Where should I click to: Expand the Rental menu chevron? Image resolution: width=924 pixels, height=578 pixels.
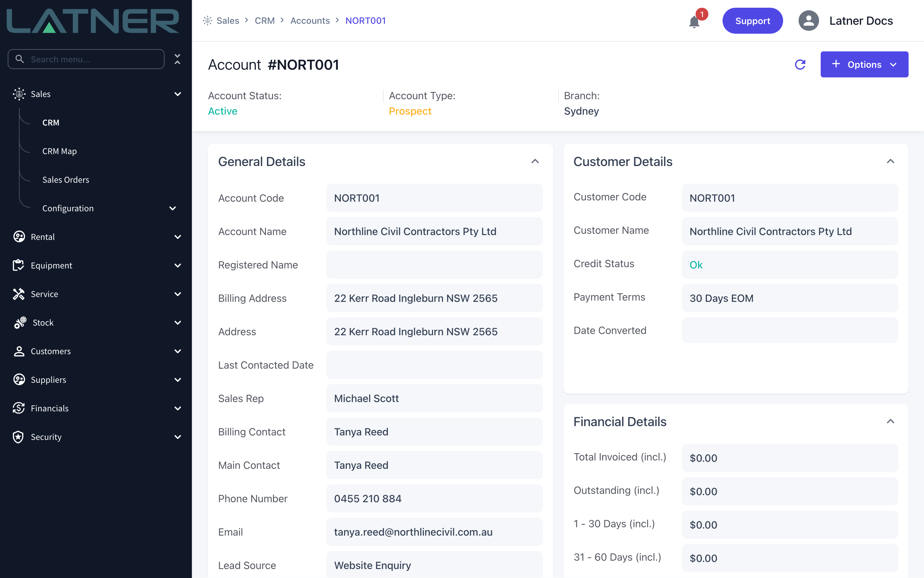click(177, 237)
